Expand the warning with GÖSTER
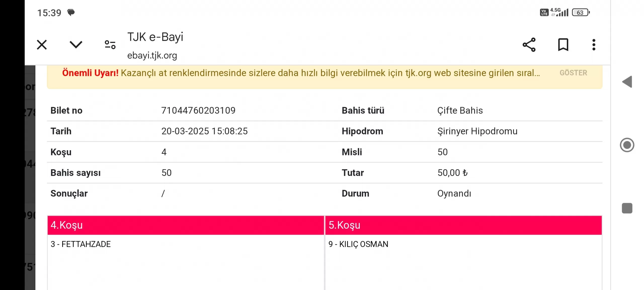Viewport: 644px width, 290px height. coord(573,73)
